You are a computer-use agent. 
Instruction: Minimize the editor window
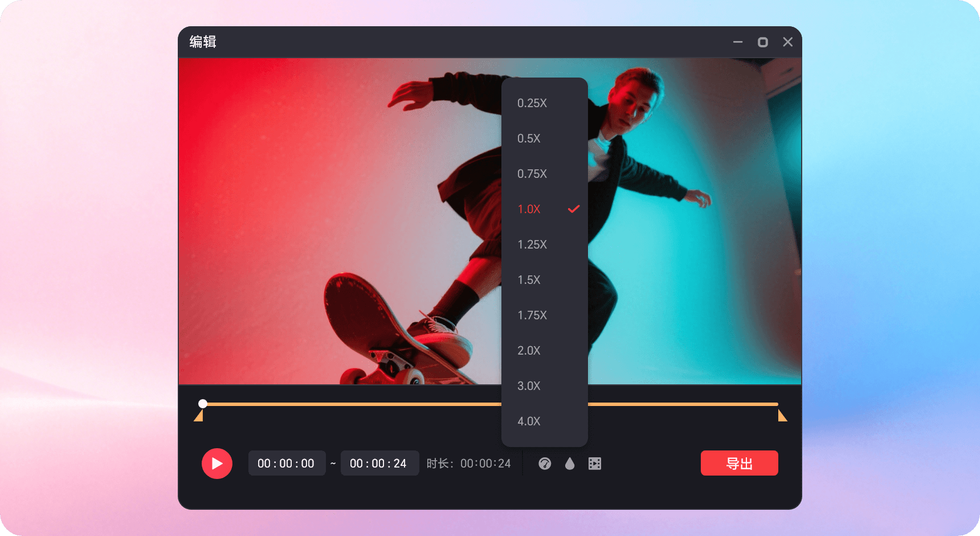pyautogui.click(x=738, y=42)
